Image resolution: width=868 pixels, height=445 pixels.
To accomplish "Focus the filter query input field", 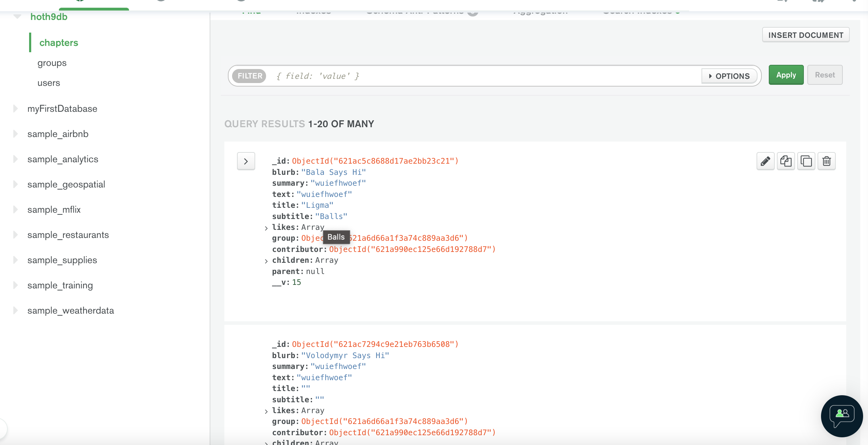I will (484, 76).
